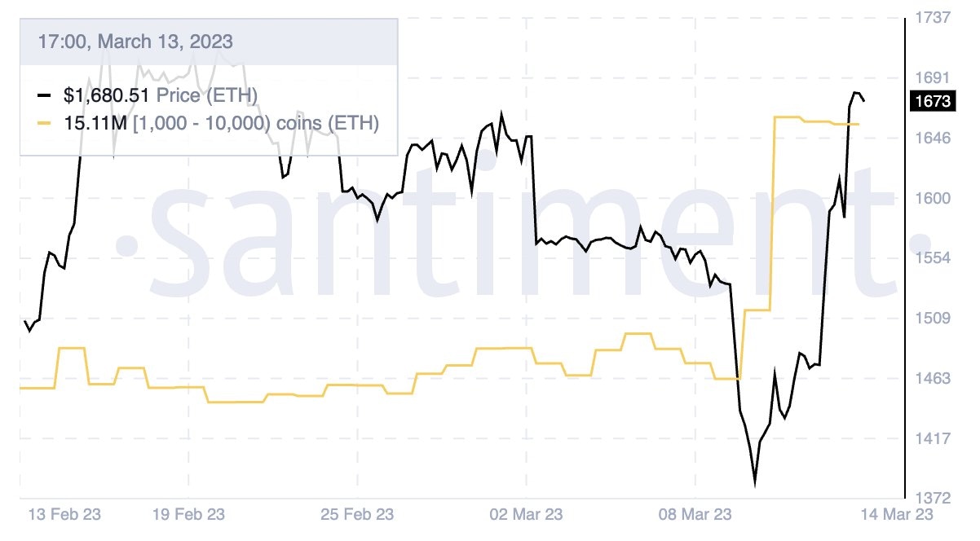The image size is (980, 541).
Task: Select the 08 Mar 23 axis date
Action: (x=695, y=515)
